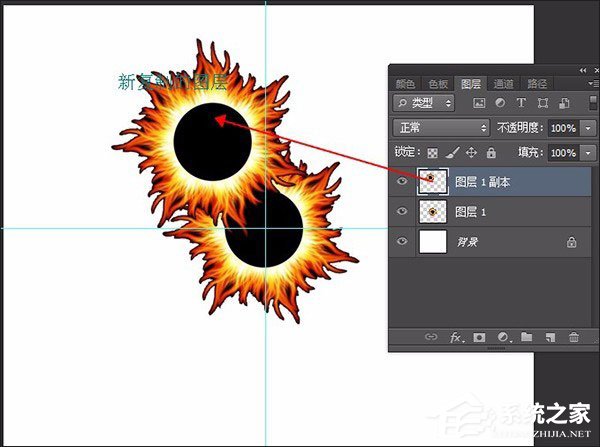The height and width of the screenshot is (447, 600).
Task: Open the 填充 slider arrow
Action: click(588, 153)
